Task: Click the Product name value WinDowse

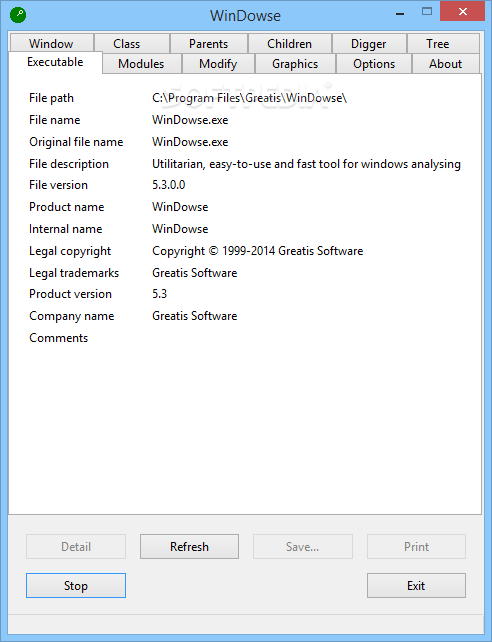Action: pyautogui.click(x=180, y=207)
